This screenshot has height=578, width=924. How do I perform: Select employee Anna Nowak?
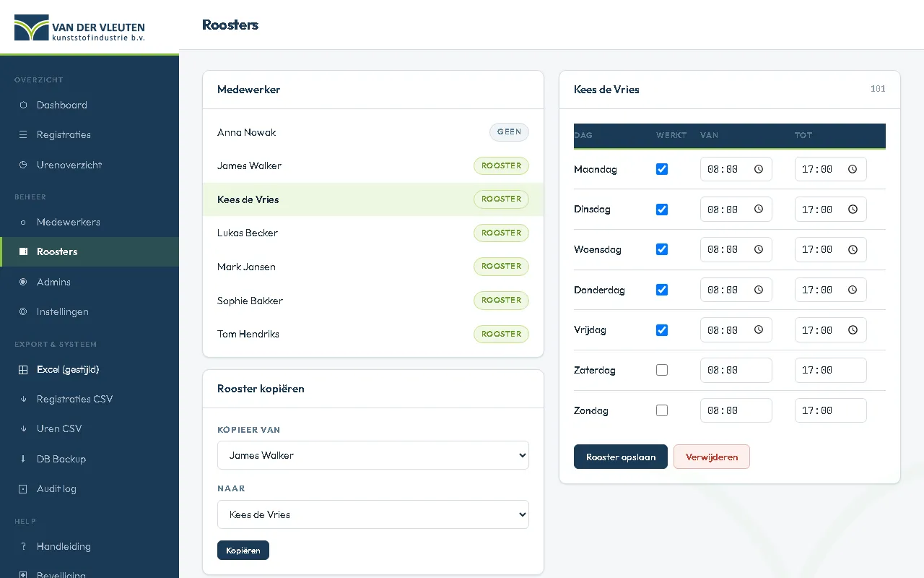coord(373,132)
